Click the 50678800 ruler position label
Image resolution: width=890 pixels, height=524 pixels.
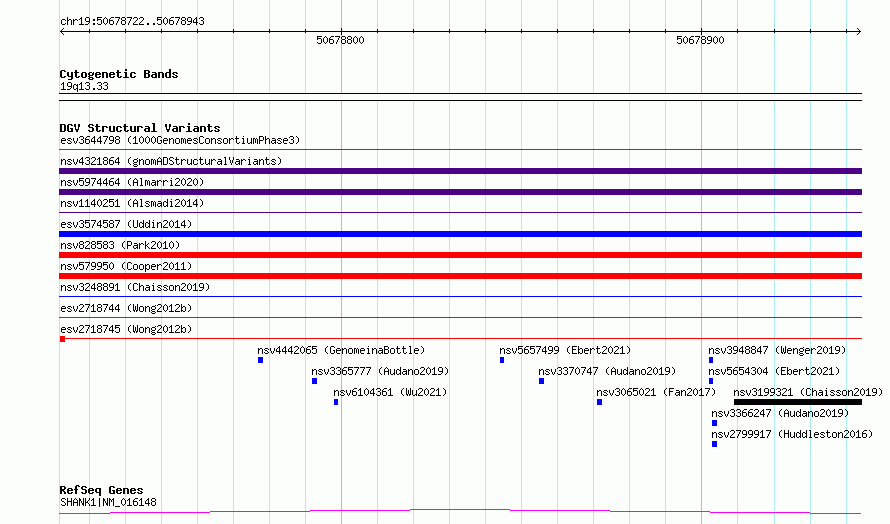click(x=340, y=40)
